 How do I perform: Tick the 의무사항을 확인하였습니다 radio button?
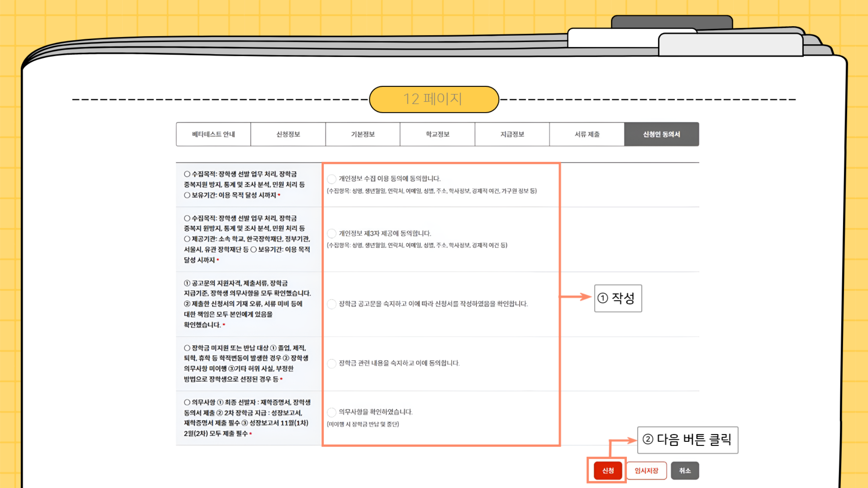point(332,412)
